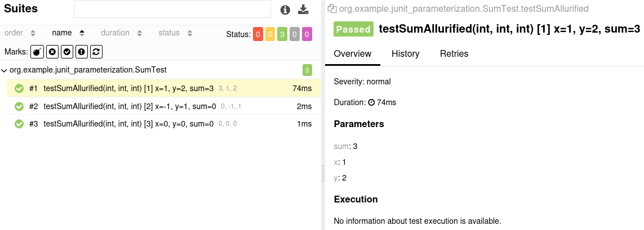Sort suites by name
Screen dimensions: 644x230
pos(68,33)
